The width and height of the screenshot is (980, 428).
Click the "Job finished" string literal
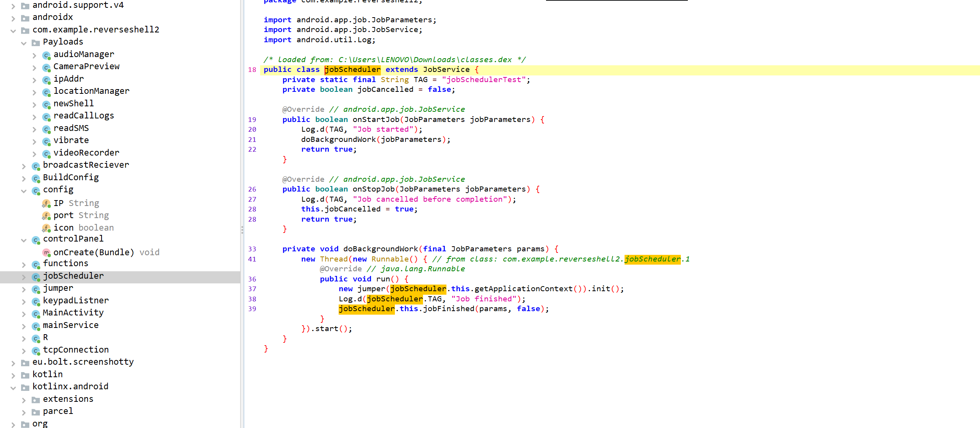484,299
